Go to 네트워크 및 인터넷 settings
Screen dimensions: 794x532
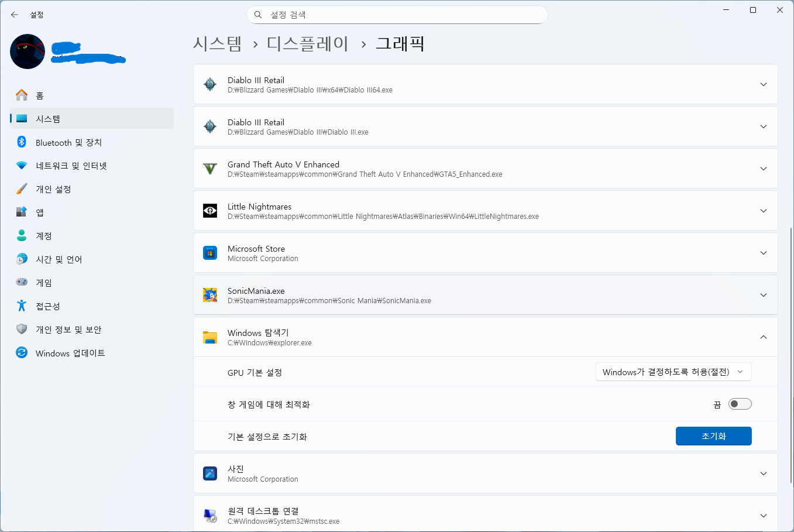point(92,165)
